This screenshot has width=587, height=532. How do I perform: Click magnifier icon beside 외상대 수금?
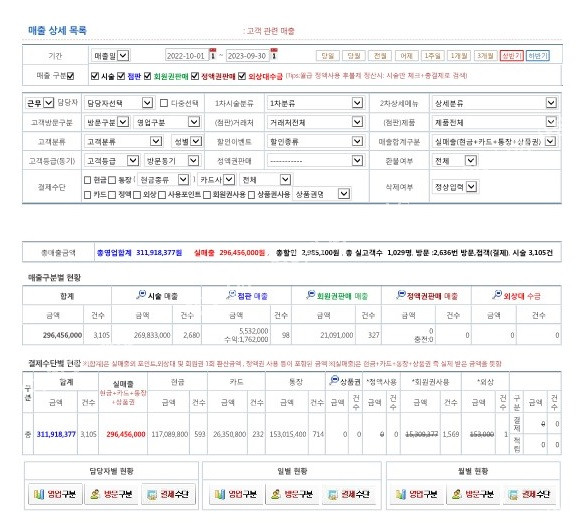pos(497,295)
